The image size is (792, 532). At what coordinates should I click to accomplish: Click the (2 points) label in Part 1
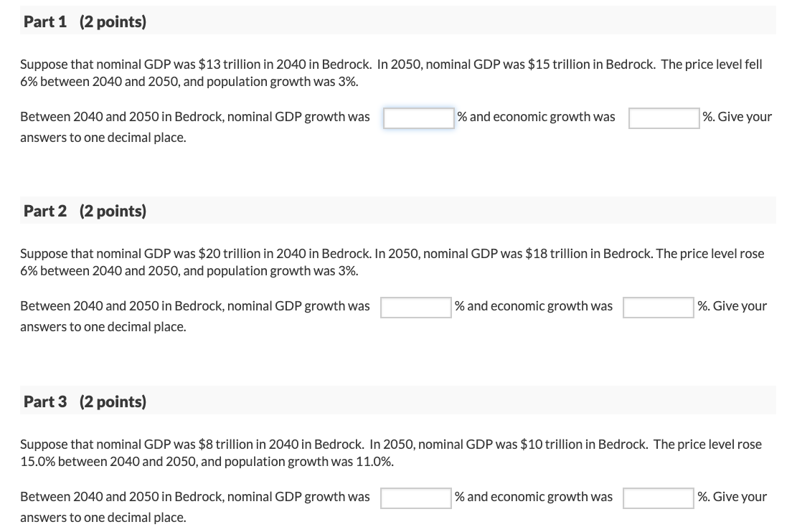tap(113, 22)
